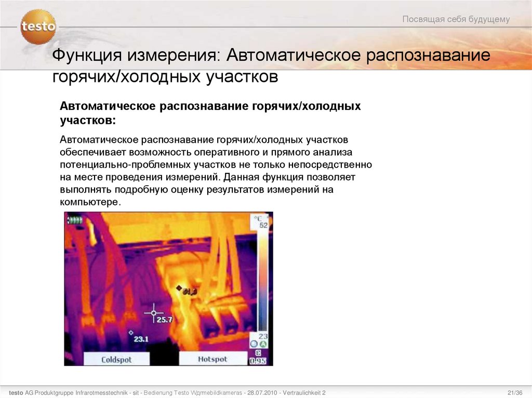
Task: Click the bold subtitle 'Автоматическое распознавание горячих/холодных'
Action: coord(210,106)
